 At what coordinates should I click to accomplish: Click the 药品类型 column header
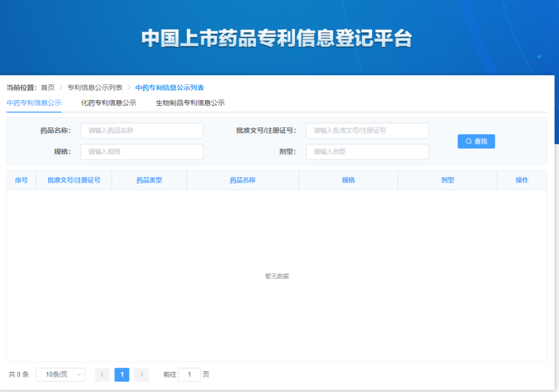(x=149, y=181)
